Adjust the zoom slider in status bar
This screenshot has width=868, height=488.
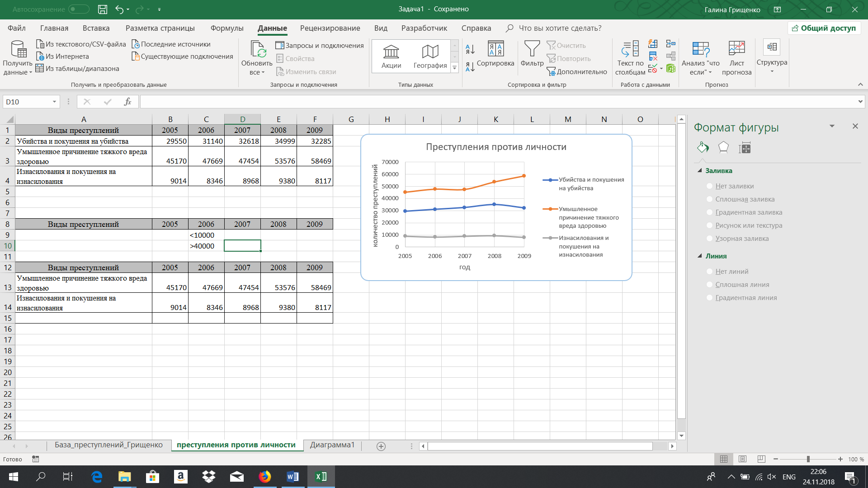(x=808, y=459)
